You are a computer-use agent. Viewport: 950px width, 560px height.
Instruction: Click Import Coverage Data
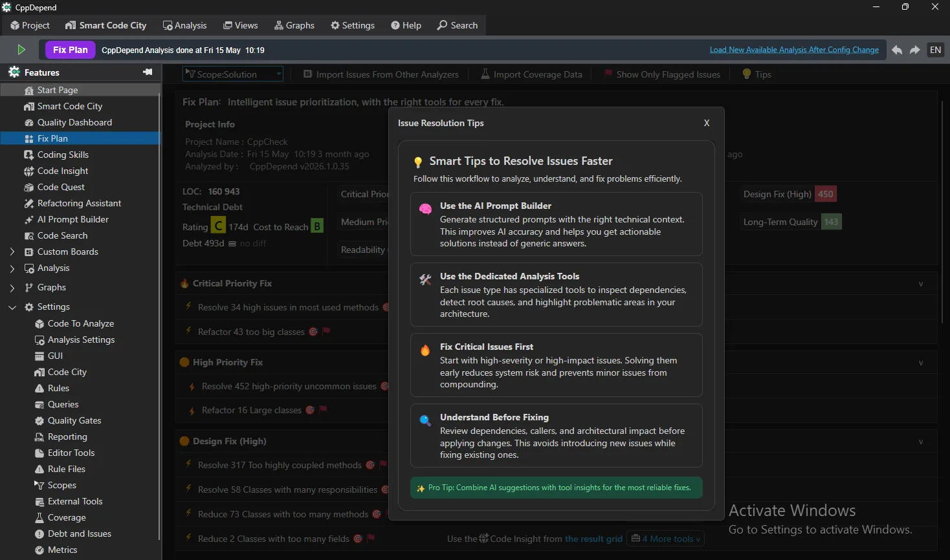point(531,74)
